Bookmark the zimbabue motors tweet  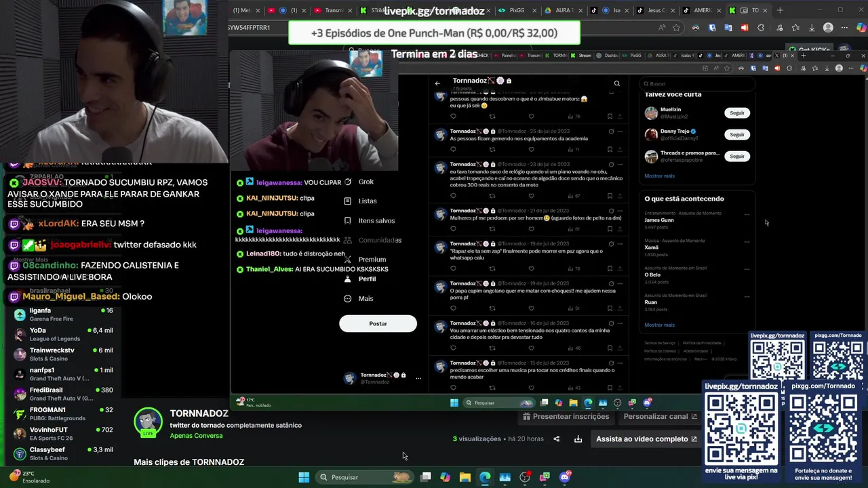coord(610,116)
